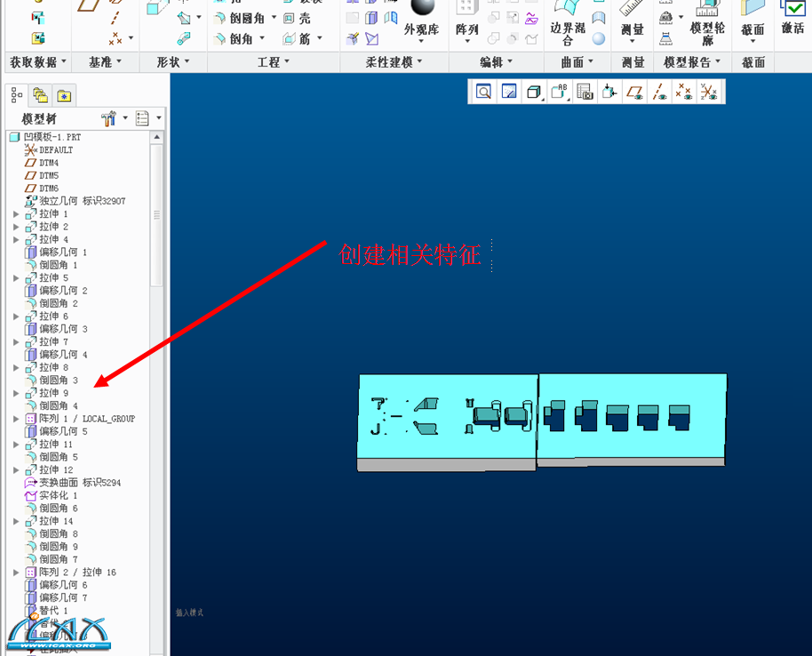Select the 替代 1 feature
The image size is (812, 656).
click(46, 611)
